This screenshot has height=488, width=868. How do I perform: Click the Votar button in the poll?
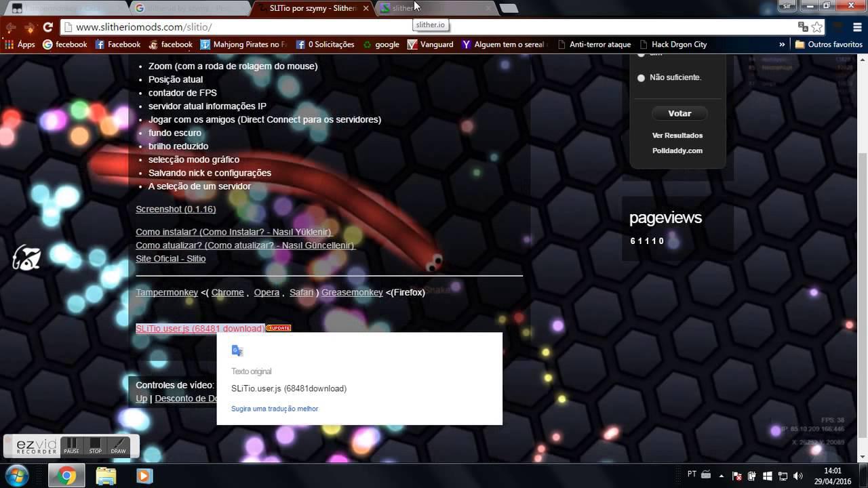(679, 113)
